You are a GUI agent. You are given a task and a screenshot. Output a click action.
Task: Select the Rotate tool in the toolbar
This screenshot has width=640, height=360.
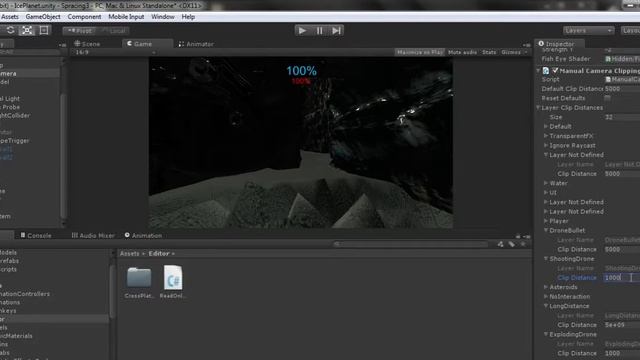tap(10, 30)
